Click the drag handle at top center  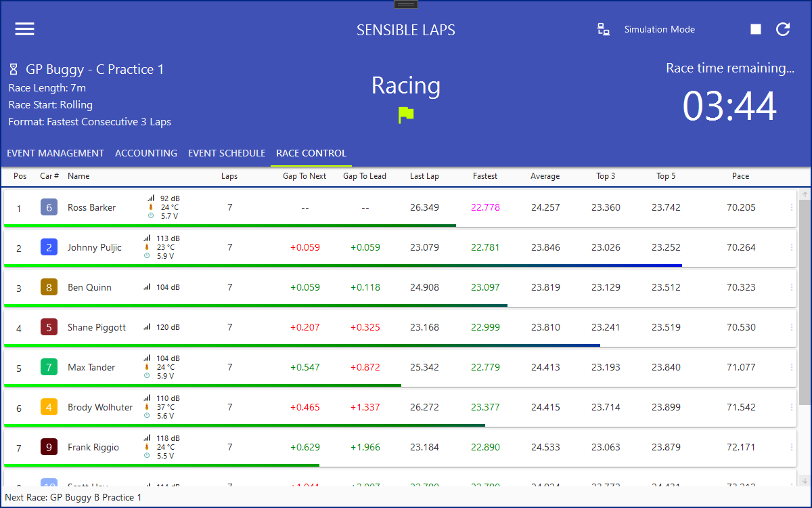click(x=406, y=5)
